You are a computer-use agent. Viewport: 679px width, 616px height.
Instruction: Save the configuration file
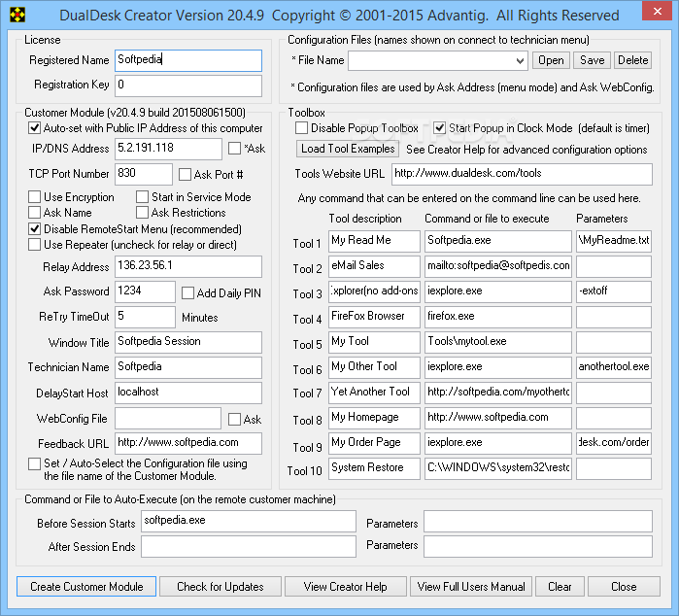point(592,60)
